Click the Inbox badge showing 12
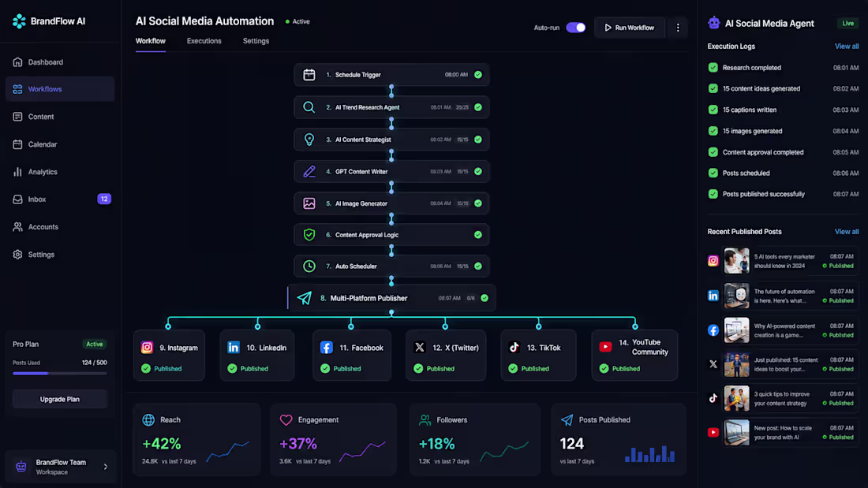This screenshot has height=488, width=868. [x=104, y=199]
